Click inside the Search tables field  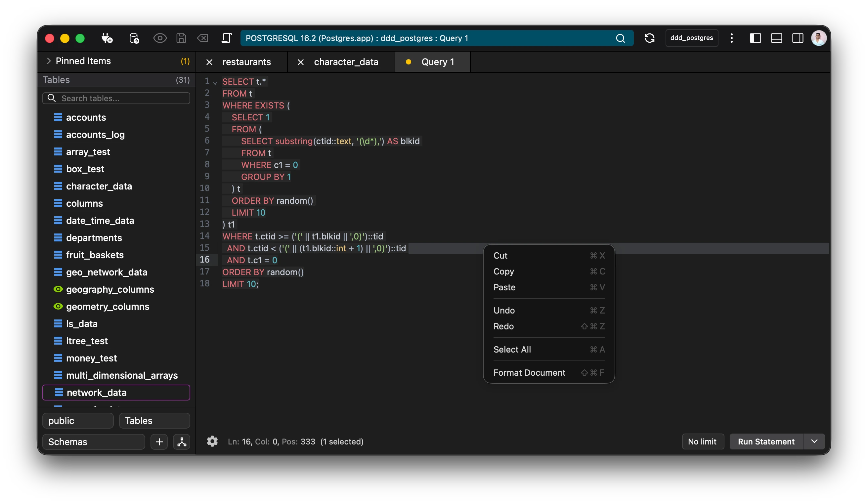point(116,98)
